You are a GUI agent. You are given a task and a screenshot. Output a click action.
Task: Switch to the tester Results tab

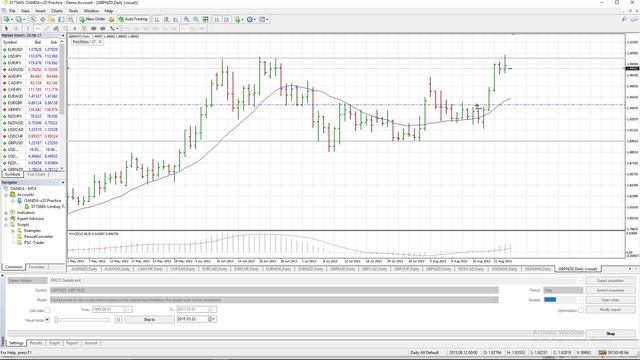click(x=36, y=343)
